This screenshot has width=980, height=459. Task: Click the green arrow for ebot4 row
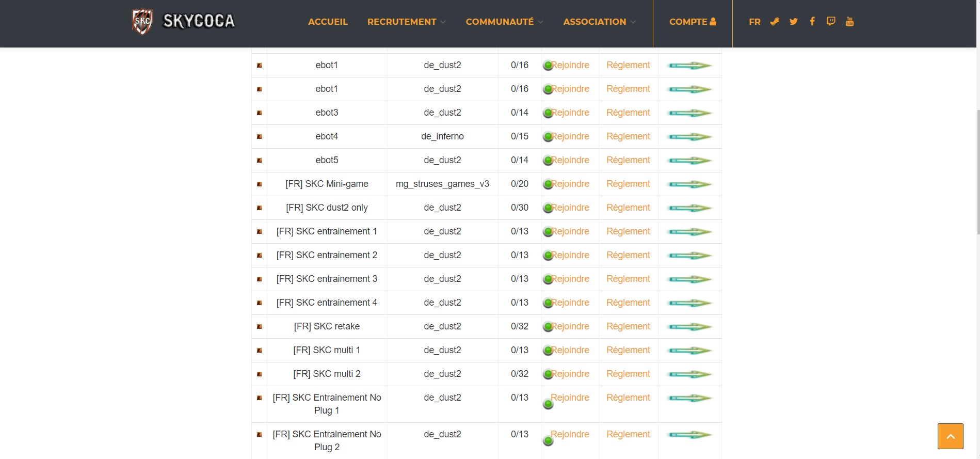(689, 137)
